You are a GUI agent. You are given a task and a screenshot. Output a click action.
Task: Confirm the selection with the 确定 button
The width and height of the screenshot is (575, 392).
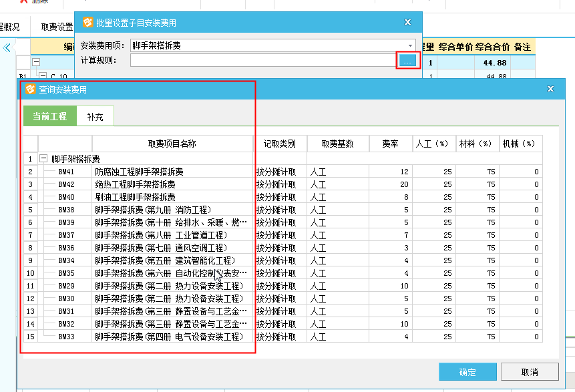467,372
